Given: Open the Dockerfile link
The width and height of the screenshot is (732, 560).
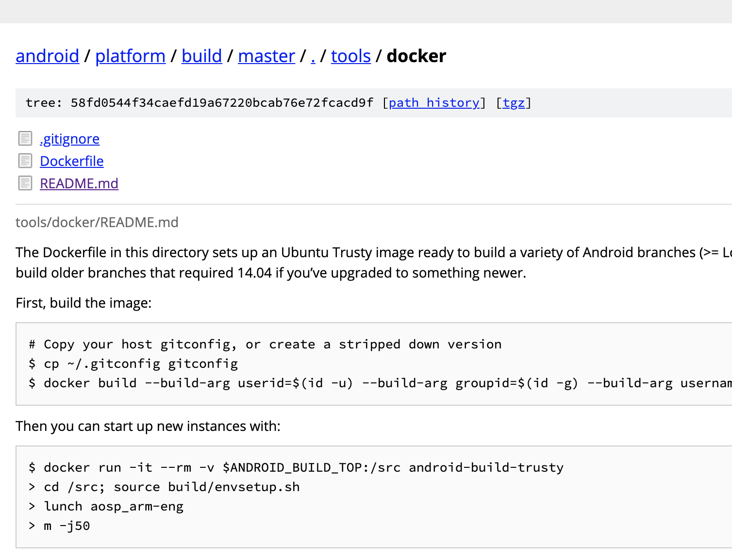Looking at the screenshot, I should 71,161.
